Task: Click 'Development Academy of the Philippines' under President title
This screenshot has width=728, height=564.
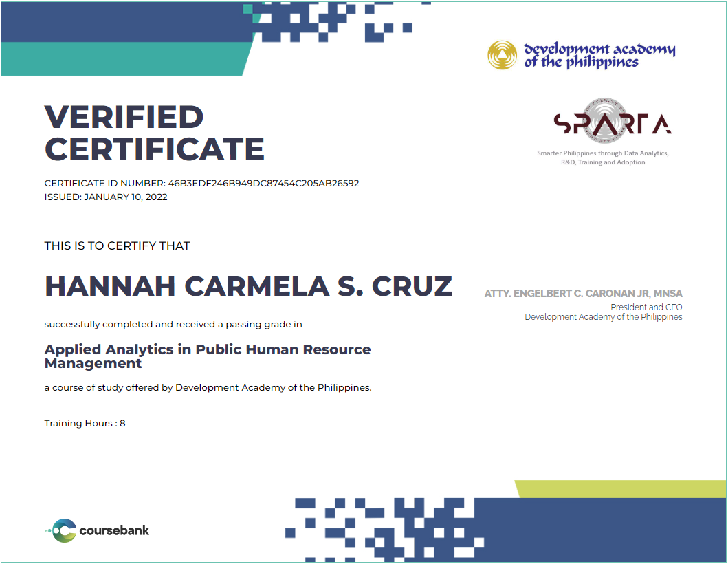Action: 603,317
